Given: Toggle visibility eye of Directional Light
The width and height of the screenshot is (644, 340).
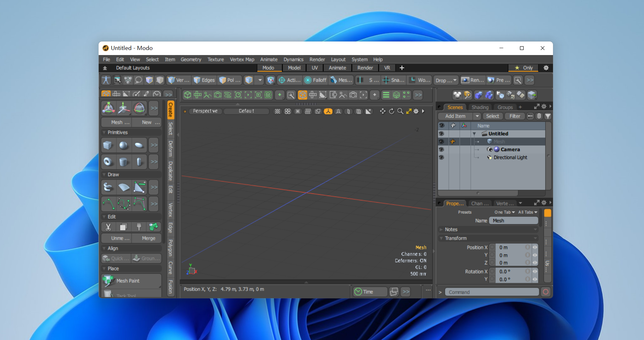Looking at the screenshot, I should point(441,157).
